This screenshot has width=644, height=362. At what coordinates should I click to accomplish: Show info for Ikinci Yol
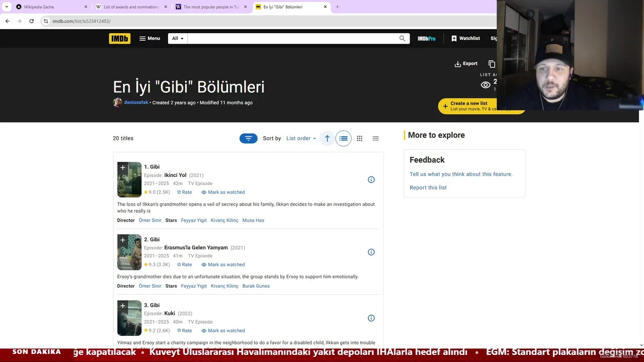coord(371,179)
